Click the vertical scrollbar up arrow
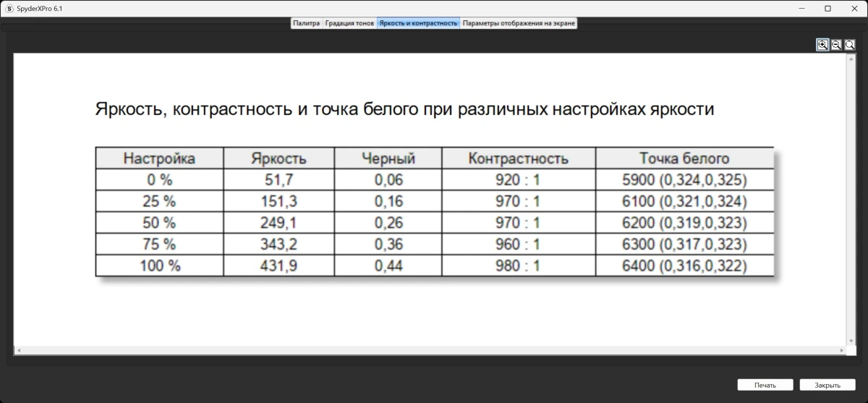 (x=850, y=59)
